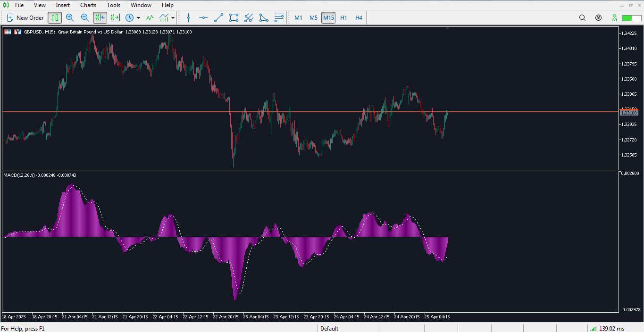Image resolution: width=644 pixels, height=332 pixels.
Task: Pick the rectangle shapes drawing tool
Action: tap(234, 18)
